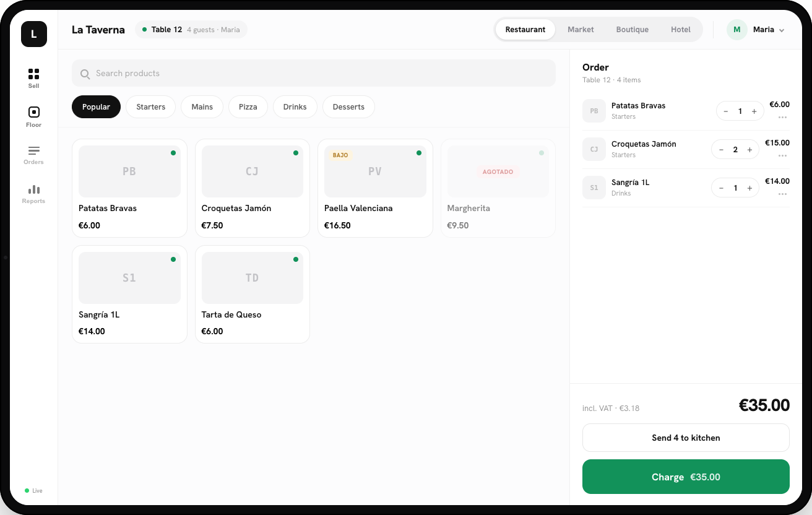The height and width of the screenshot is (515, 812).
Task: Go to Orders in sidebar
Action: (x=33, y=155)
